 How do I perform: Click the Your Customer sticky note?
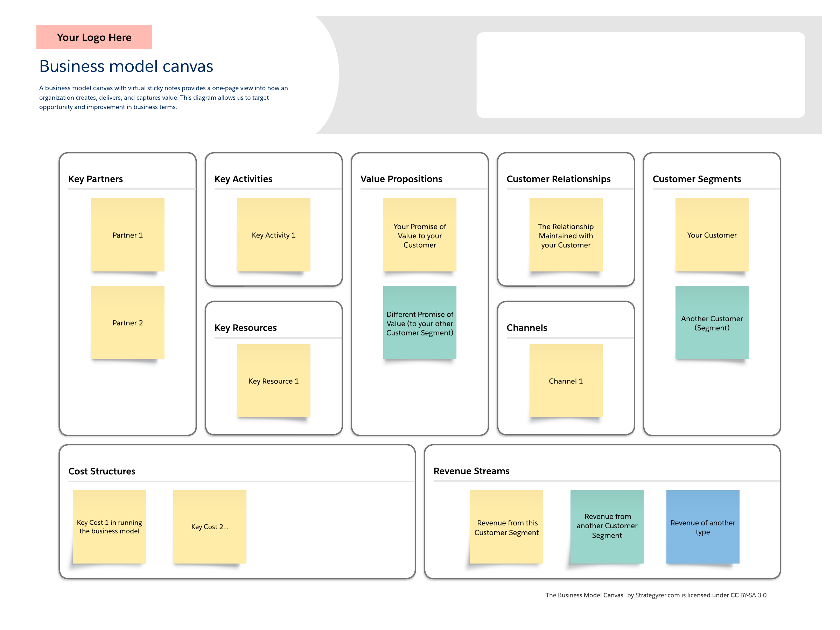pyautogui.click(x=711, y=234)
